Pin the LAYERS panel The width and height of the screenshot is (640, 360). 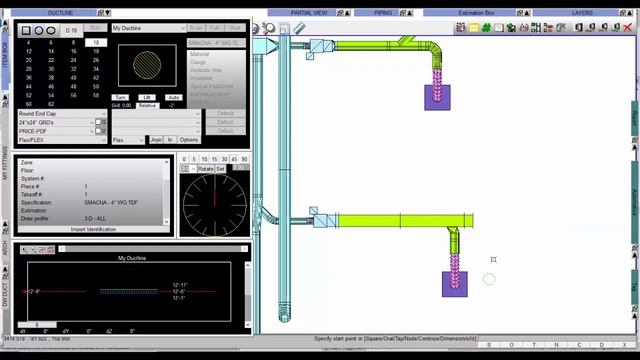623,13
